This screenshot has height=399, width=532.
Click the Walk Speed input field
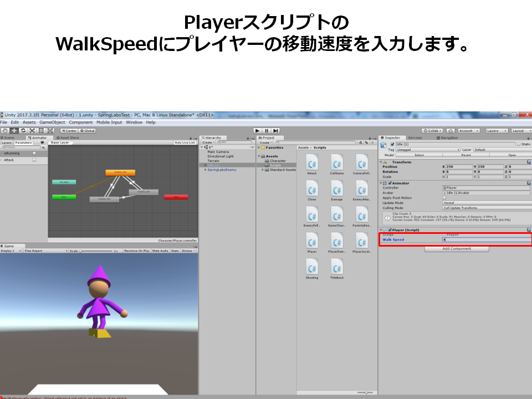tap(487, 239)
